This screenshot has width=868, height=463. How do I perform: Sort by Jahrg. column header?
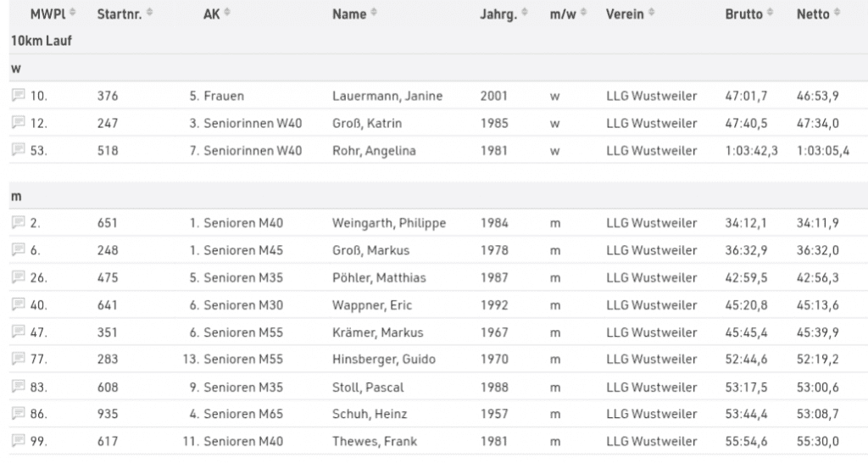tap(524, 14)
